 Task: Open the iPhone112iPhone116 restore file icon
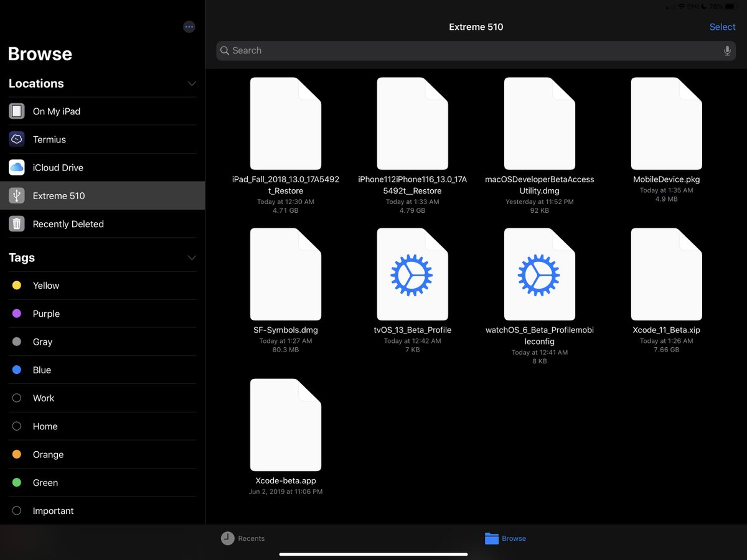tap(412, 124)
